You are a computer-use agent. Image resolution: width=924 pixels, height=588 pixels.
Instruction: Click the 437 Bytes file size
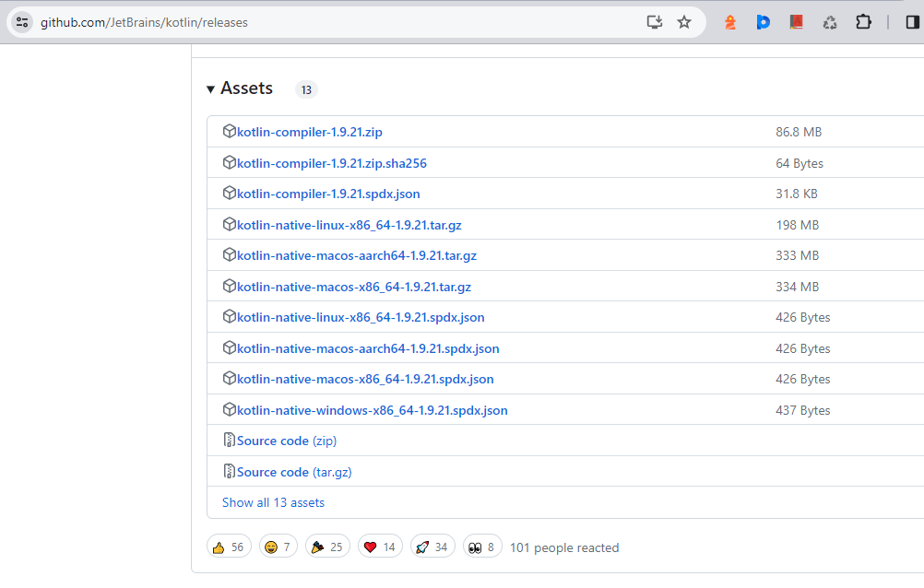802,411
